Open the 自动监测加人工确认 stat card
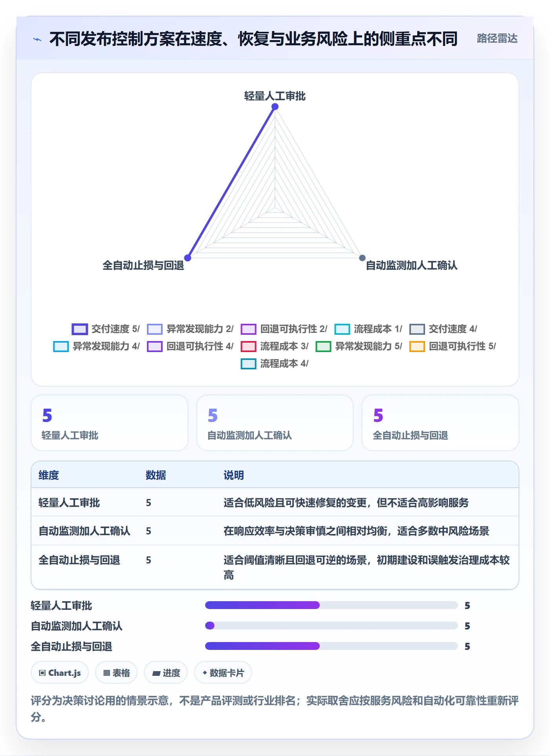 point(275,423)
